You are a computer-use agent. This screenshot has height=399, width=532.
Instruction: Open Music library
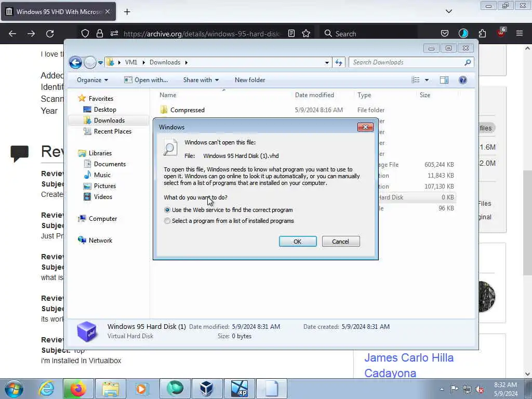click(102, 175)
